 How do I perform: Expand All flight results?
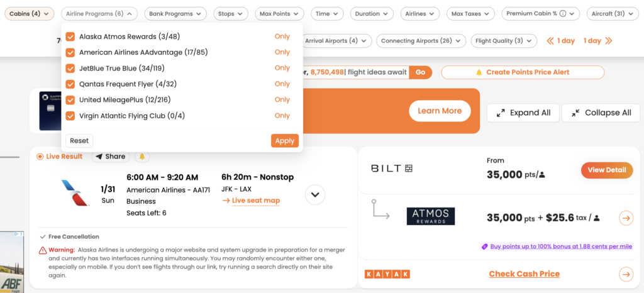tap(523, 113)
